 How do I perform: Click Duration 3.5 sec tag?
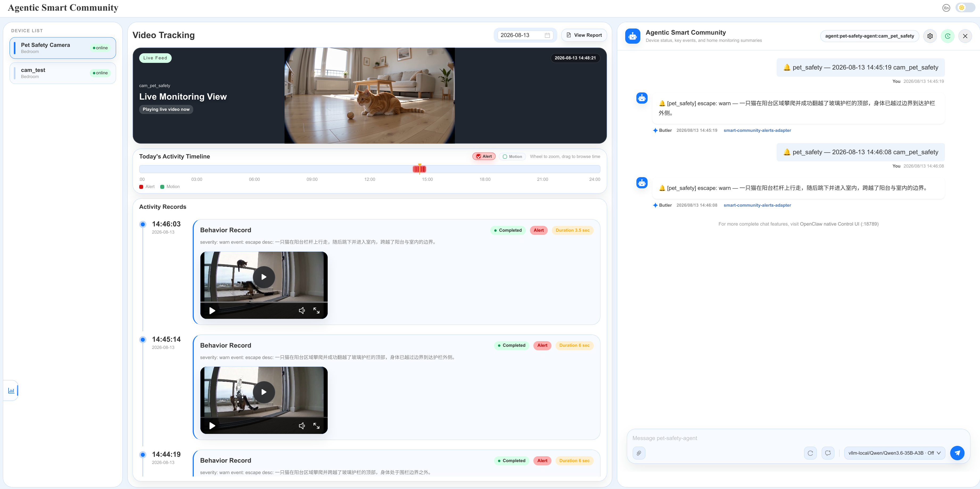(572, 230)
